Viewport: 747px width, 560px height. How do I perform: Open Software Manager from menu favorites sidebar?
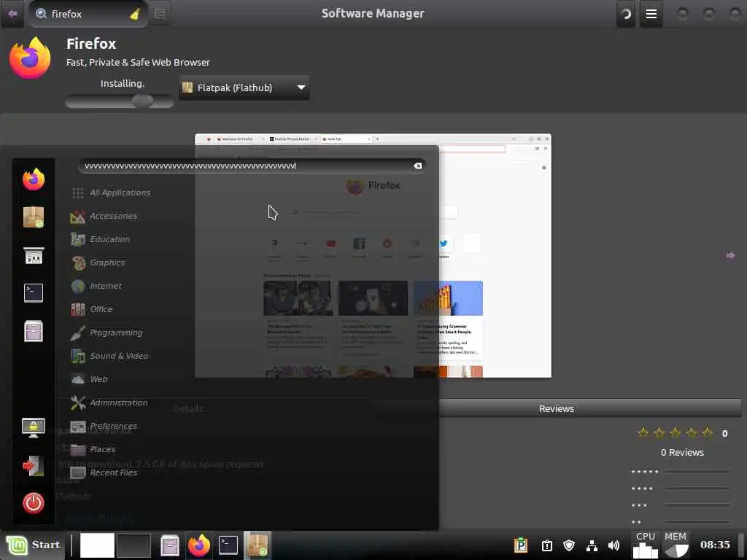[x=34, y=217]
